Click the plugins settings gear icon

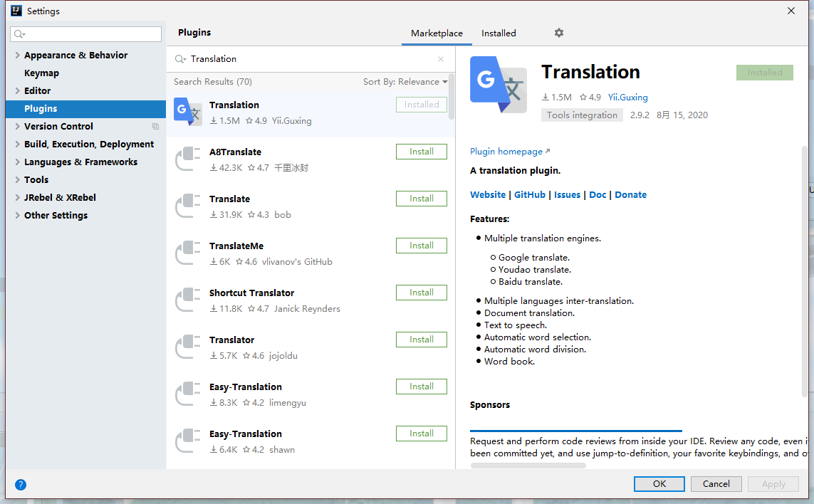(x=558, y=33)
